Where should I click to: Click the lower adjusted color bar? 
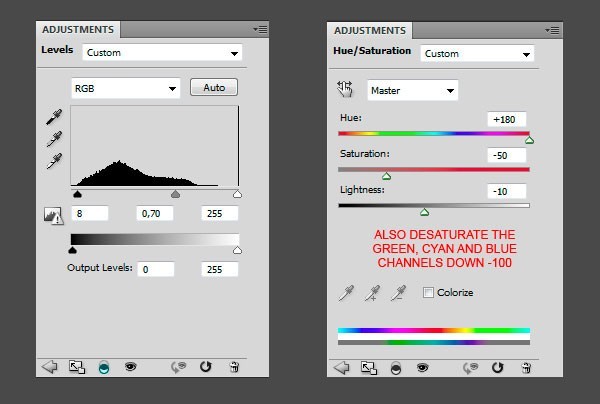[x=434, y=342]
